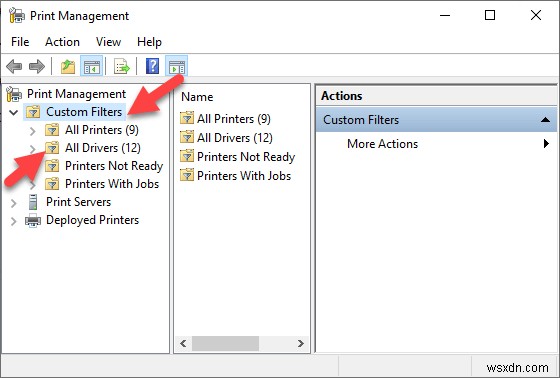Click More Actions in the Actions pane
560x378 pixels.
[x=382, y=144]
